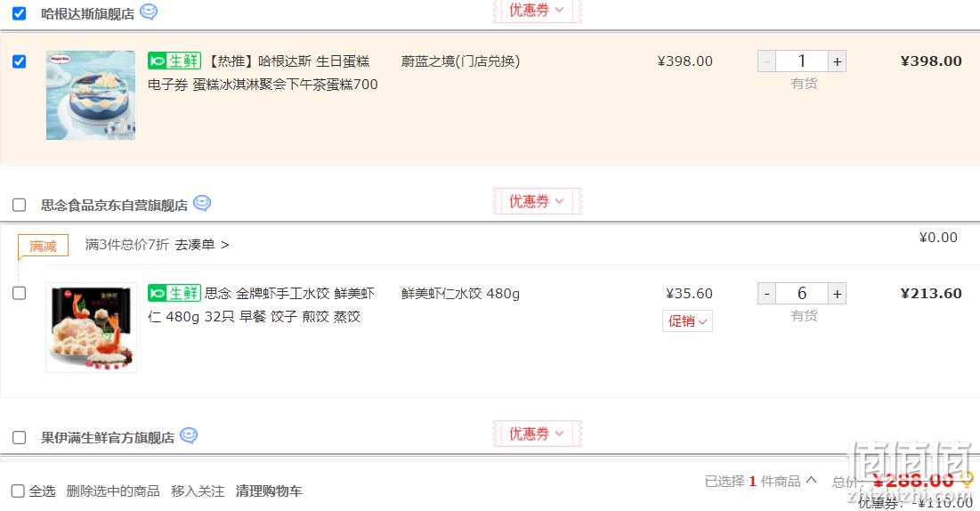Viewport: 980px width, 511px height.
Task: Expand the 已选择 1 件商品 arrow
Action: pos(811,480)
